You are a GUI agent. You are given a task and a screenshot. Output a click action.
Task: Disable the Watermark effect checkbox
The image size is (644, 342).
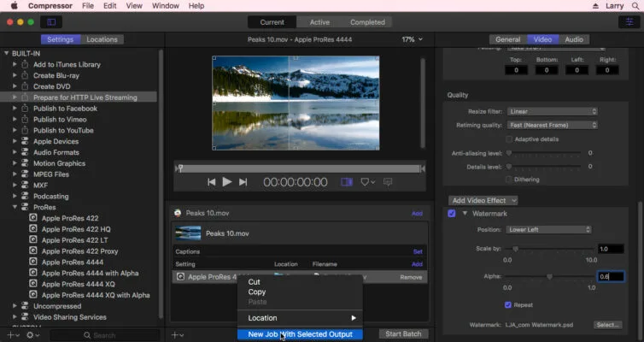click(x=452, y=213)
